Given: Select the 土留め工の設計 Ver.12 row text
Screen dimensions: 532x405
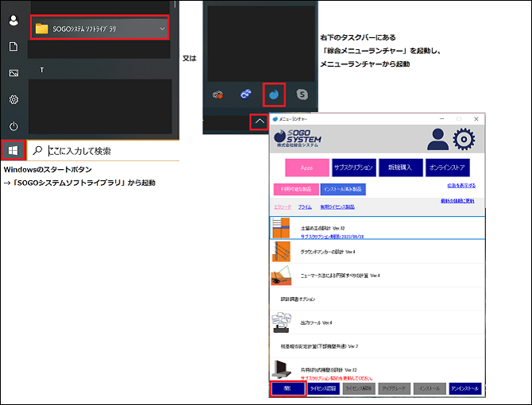Looking at the screenshot, I should click(322, 228).
